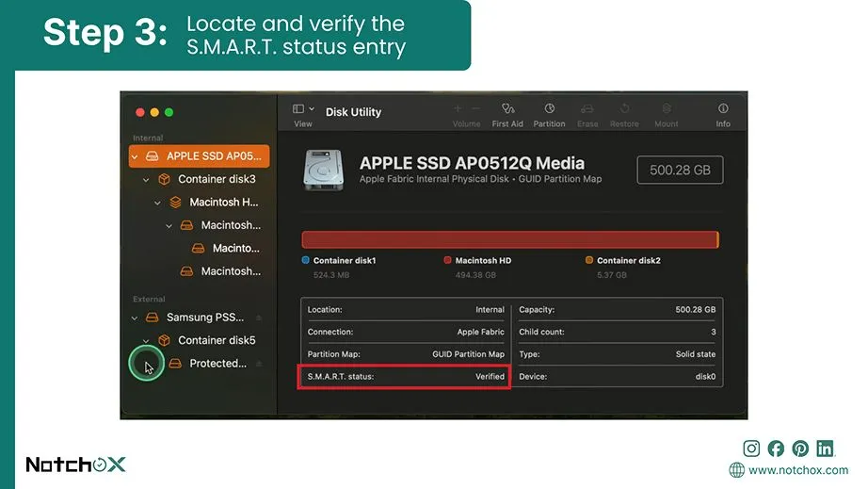Select the Macinto... snapshot entry
Viewport: 868px width, 489px height.
point(235,248)
